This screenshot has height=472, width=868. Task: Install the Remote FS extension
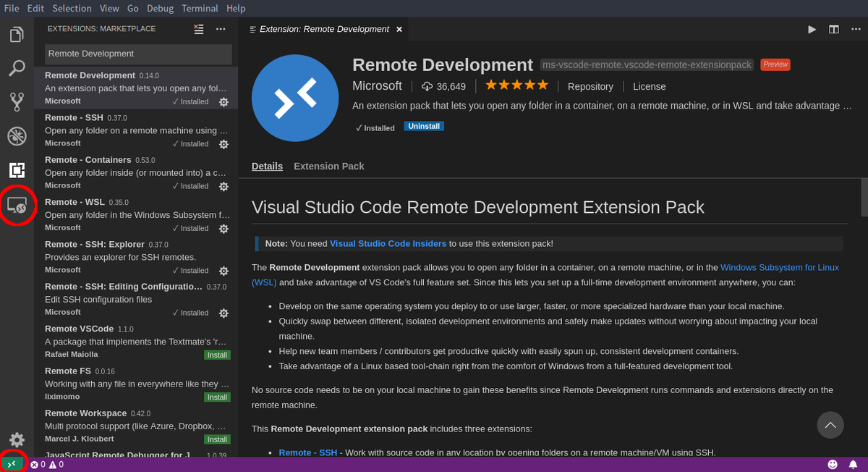[217, 397]
